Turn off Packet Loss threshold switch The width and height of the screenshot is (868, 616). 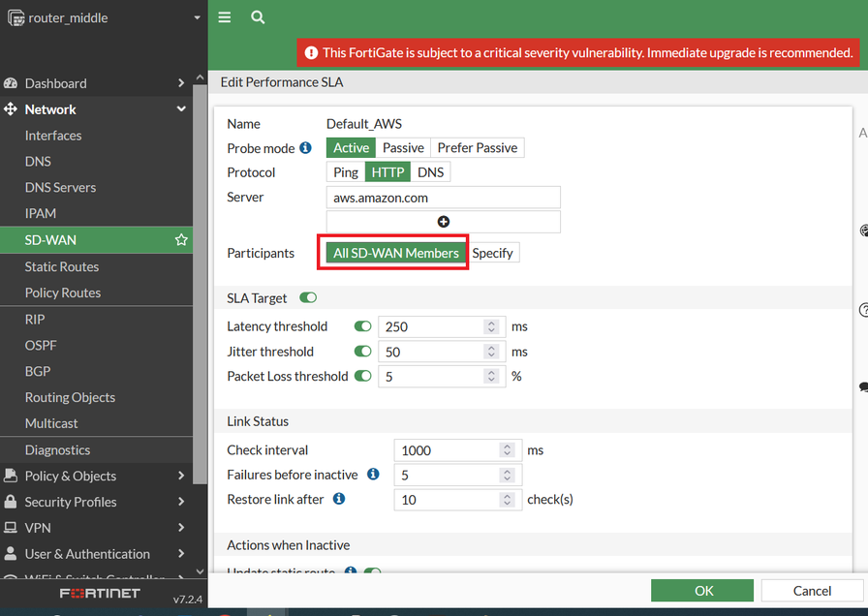(363, 376)
